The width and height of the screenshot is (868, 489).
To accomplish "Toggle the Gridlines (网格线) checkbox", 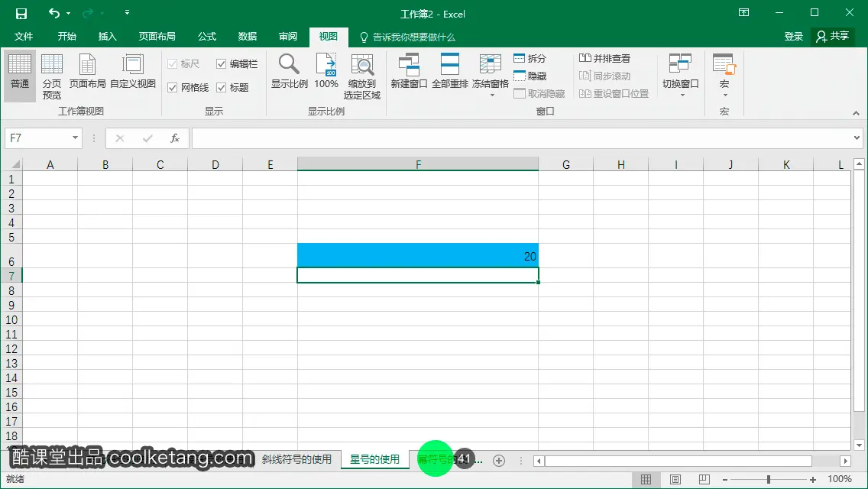I will [172, 88].
